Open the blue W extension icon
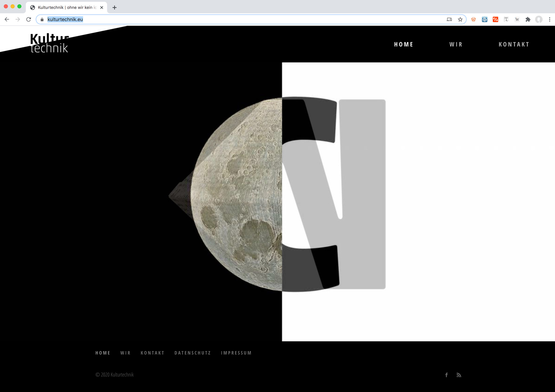Viewport: 555px width, 392px height. coord(485,19)
